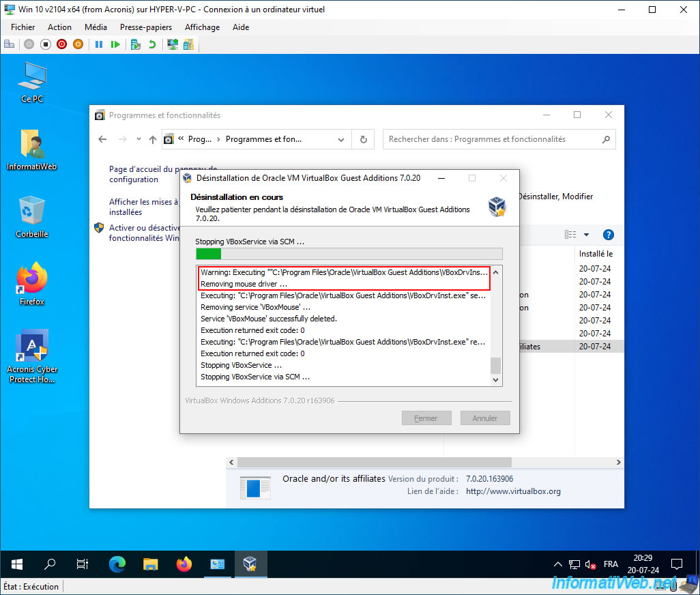Select the 'Stopping VBoxService ...' log line
700x595 pixels.
(241, 365)
